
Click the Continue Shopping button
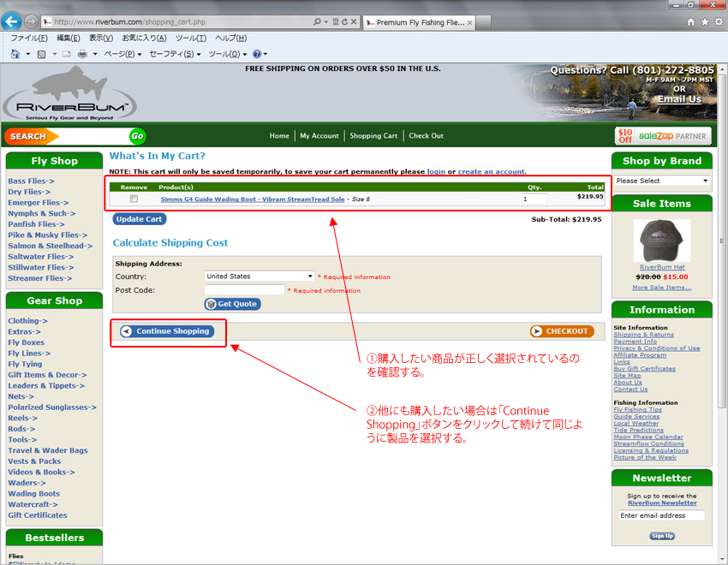point(167,331)
